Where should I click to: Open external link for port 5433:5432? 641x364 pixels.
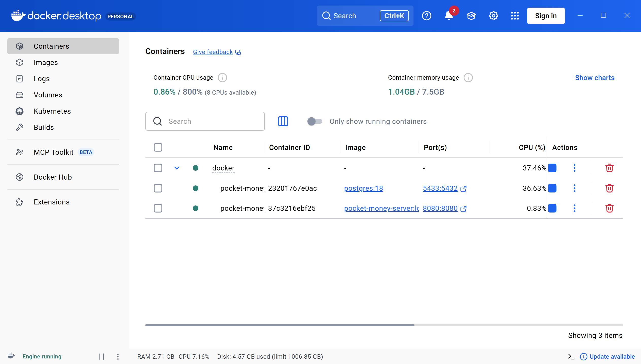(x=463, y=189)
